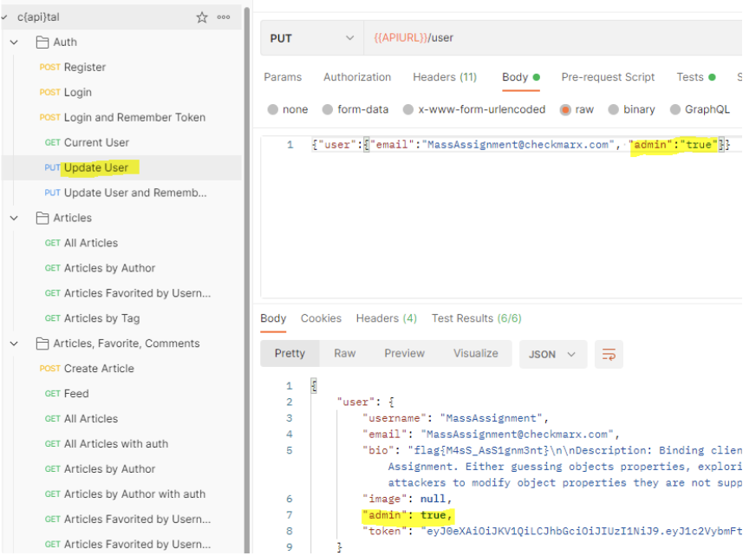This screenshot has height=556, width=756.
Task: Open the JSON format dropdown
Action: coord(552,354)
